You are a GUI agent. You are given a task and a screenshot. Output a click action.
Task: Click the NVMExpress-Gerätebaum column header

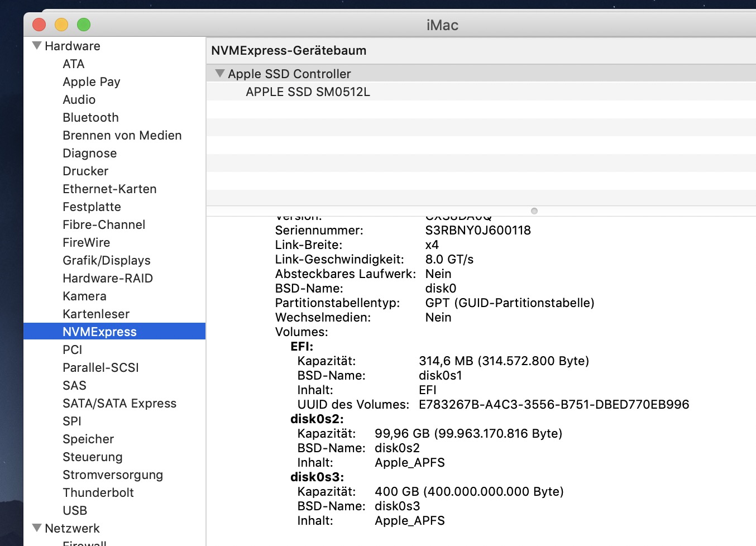pyautogui.click(x=481, y=50)
